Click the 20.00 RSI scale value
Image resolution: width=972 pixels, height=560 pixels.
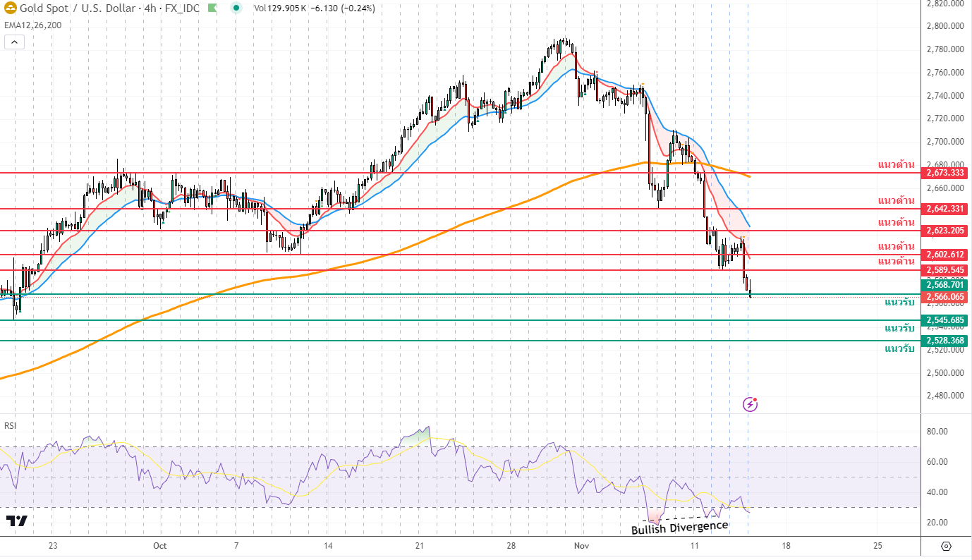[936, 523]
